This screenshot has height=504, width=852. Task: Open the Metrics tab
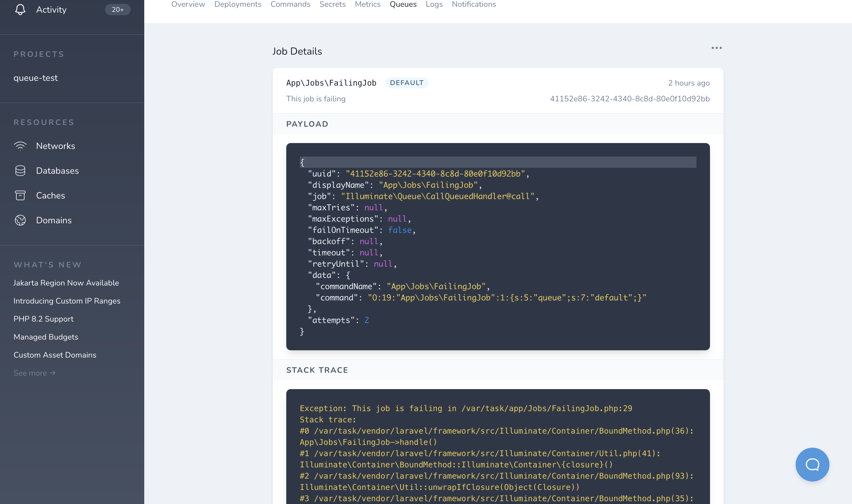point(367,5)
